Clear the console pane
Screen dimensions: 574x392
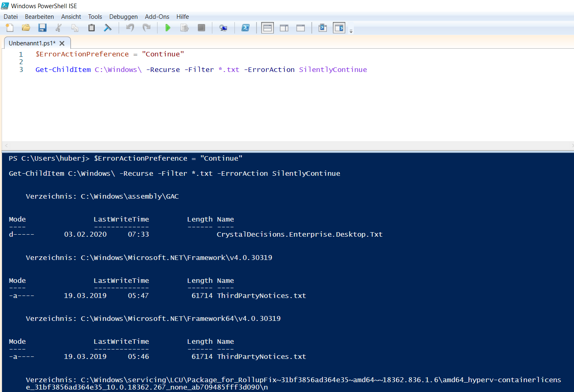[x=108, y=27]
